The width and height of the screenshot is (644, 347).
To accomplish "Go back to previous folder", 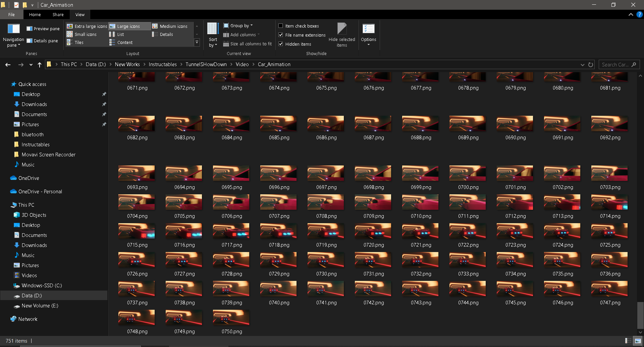I will coord(8,64).
